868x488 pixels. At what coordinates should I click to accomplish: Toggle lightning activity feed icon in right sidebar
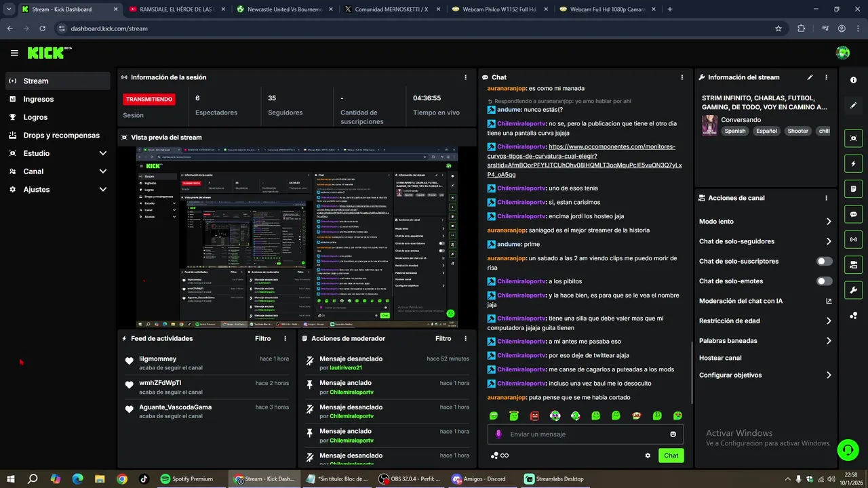coord(853,163)
